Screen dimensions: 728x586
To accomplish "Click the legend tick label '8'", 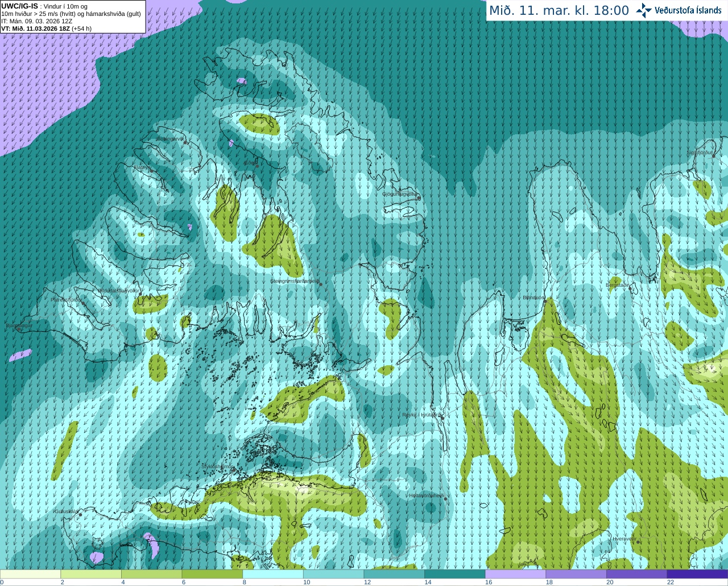I will coord(245,582).
